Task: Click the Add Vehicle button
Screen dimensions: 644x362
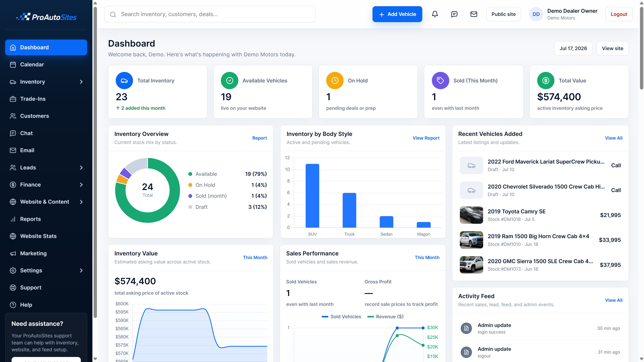Action: [x=397, y=14]
